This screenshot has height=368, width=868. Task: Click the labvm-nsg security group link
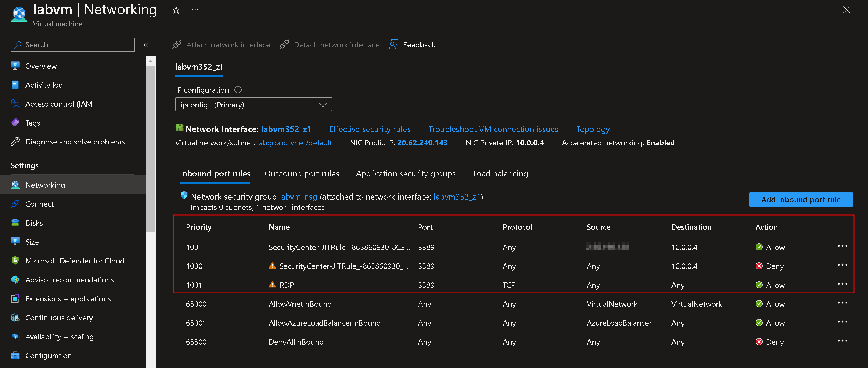click(298, 197)
